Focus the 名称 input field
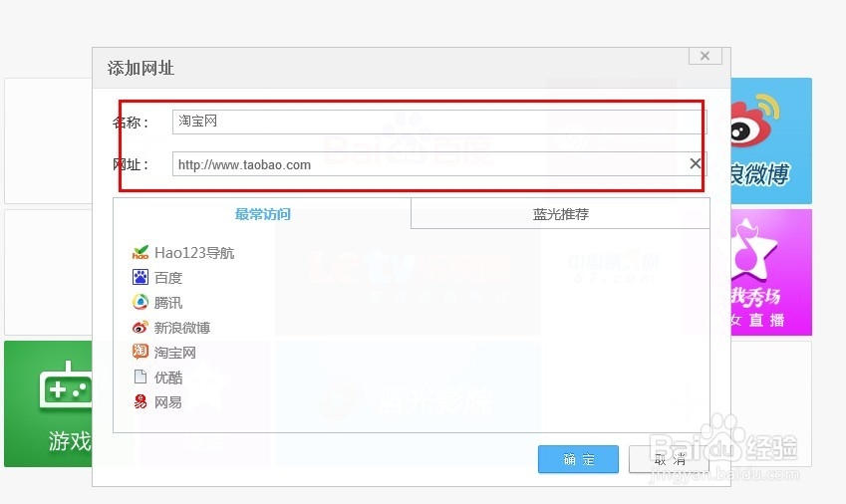This screenshot has height=504, width=846. pos(439,122)
